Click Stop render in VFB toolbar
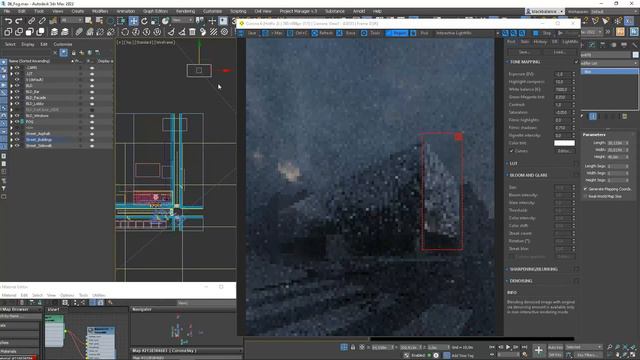The width and height of the screenshot is (640, 360). (x=543, y=33)
